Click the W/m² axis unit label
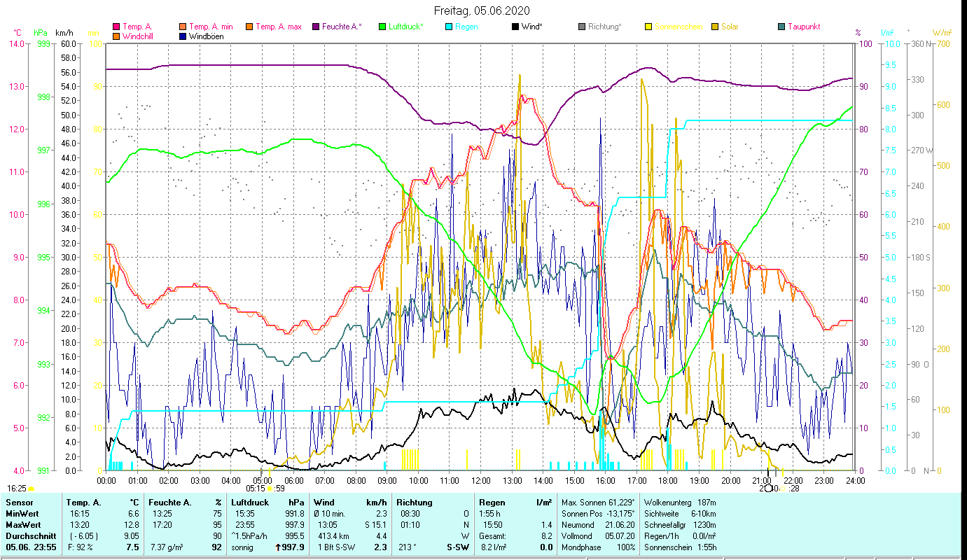Screen dimensions: 967x560 942,33
